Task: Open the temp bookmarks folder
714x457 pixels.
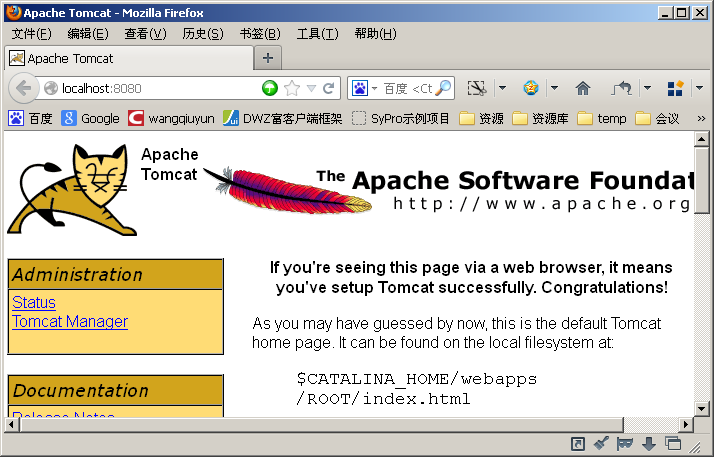Action: point(602,118)
